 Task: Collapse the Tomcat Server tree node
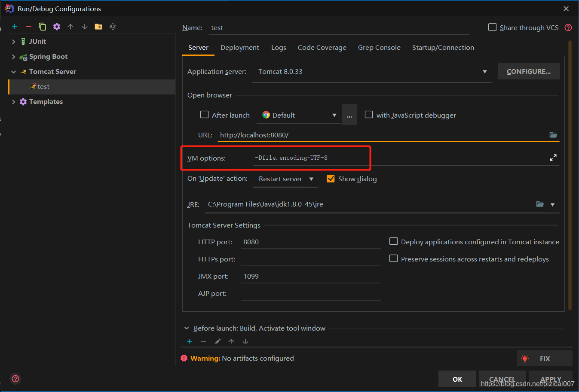[13, 72]
